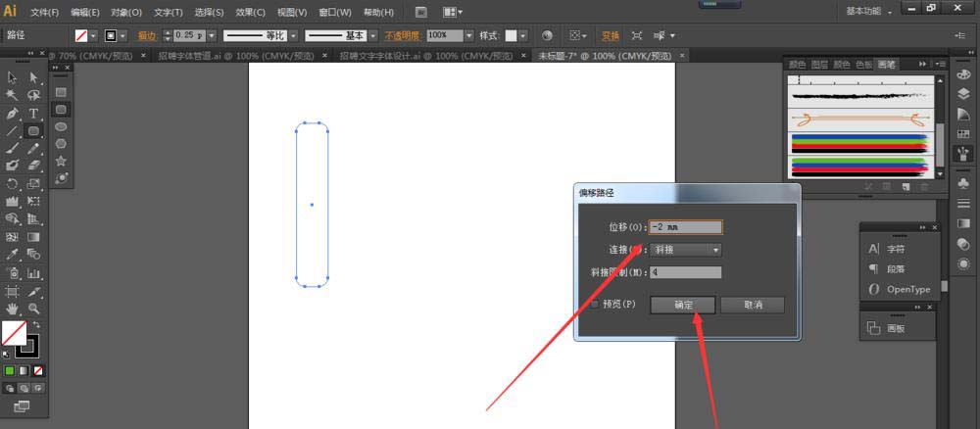Select the Column Graph tool
This screenshot has width=980, height=429.
[33, 273]
